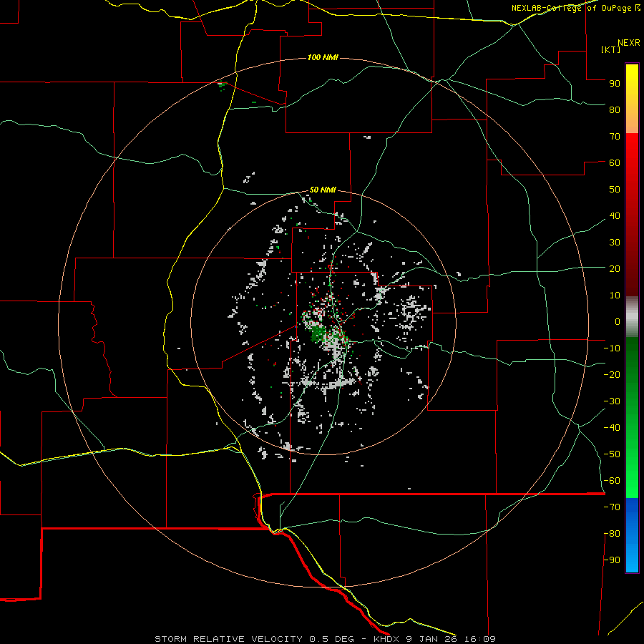Click the "STORM RELATIVE VELOCITY" caption text

229,639
